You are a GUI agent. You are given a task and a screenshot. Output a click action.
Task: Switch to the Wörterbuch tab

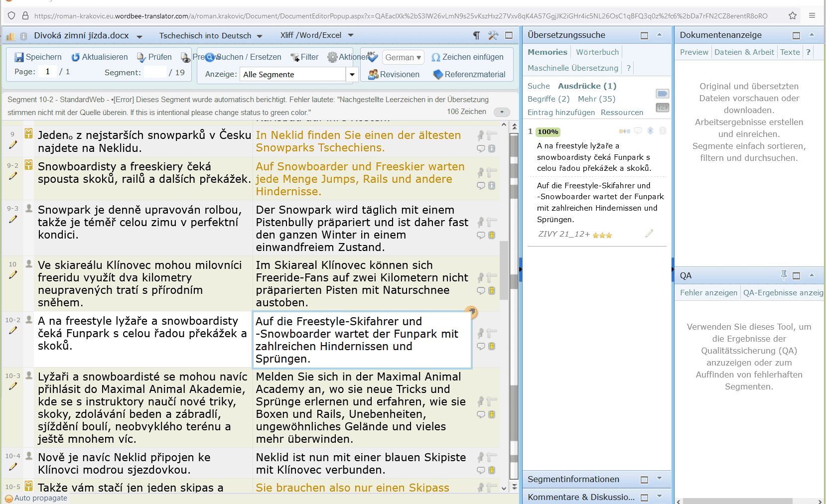point(597,52)
